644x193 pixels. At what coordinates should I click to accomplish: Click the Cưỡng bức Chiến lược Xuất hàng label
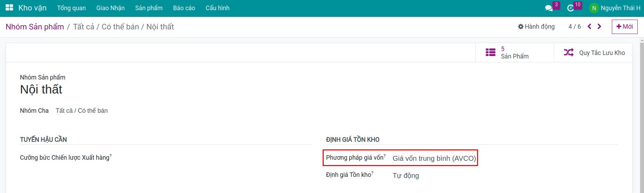coord(65,158)
